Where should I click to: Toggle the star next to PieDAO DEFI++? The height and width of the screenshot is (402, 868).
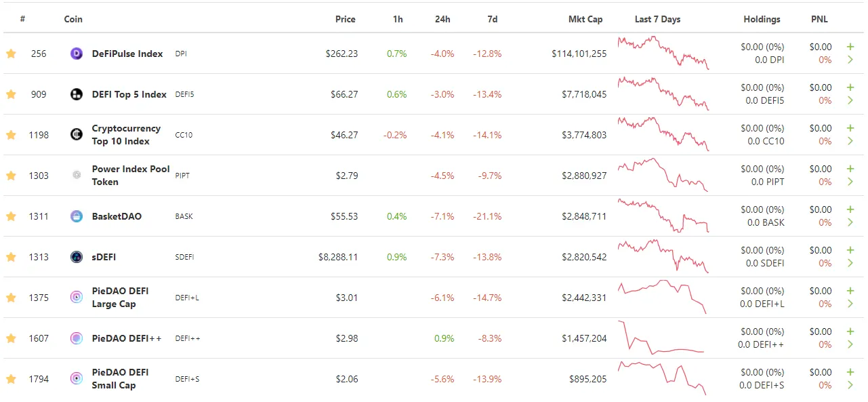point(11,338)
